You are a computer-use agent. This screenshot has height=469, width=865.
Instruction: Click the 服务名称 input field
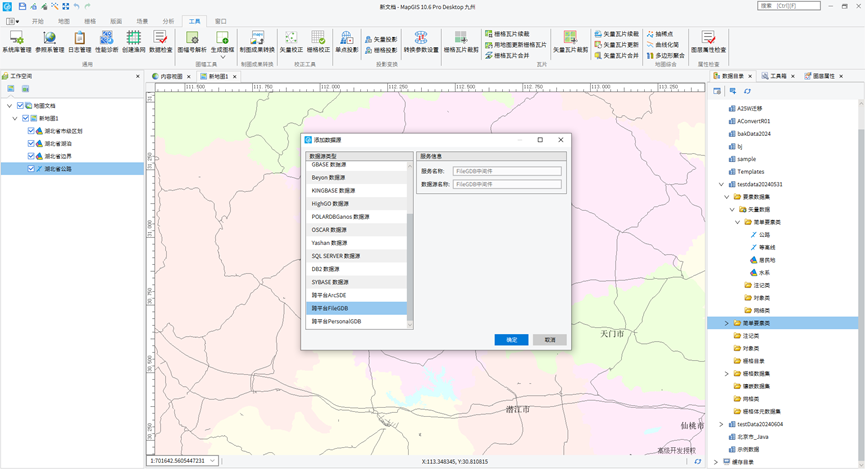tap(507, 171)
